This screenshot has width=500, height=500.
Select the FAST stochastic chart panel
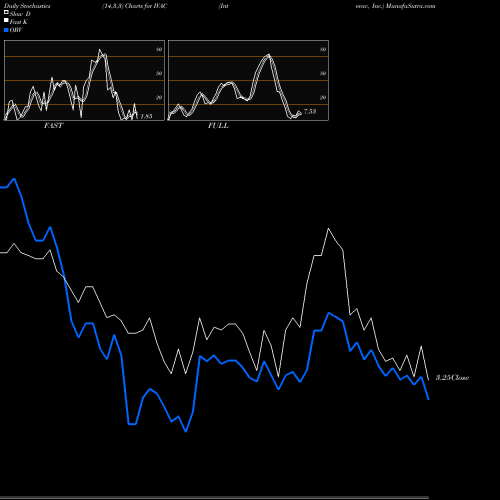pos(84,80)
